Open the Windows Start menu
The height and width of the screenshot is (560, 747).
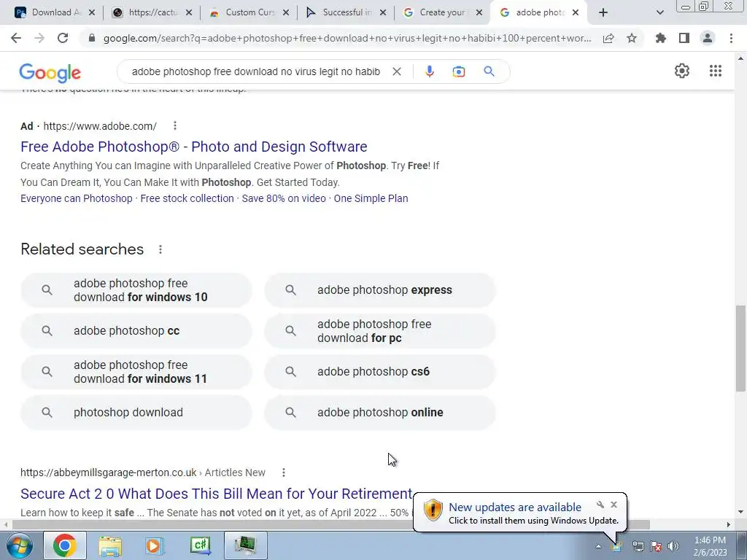[x=19, y=545]
